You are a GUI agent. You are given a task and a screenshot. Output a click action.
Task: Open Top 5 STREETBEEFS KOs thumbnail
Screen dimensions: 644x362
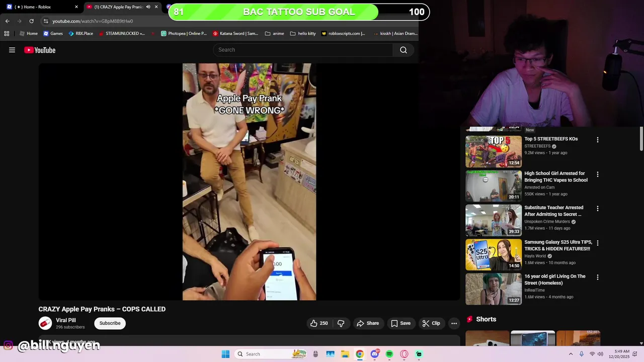[494, 152]
